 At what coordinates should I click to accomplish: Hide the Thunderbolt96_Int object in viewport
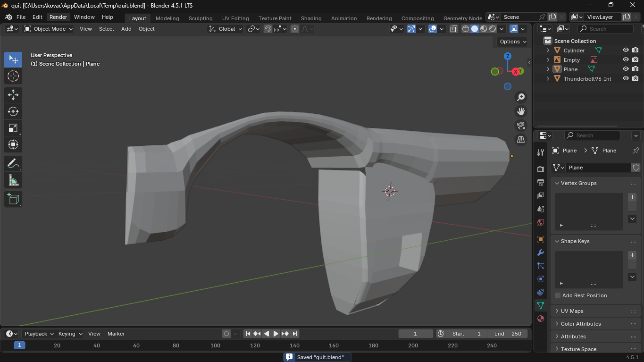click(x=626, y=78)
